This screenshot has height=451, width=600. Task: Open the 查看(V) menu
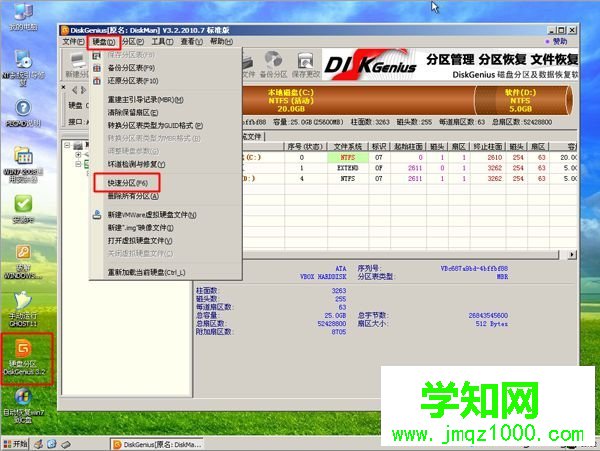click(x=191, y=41)
